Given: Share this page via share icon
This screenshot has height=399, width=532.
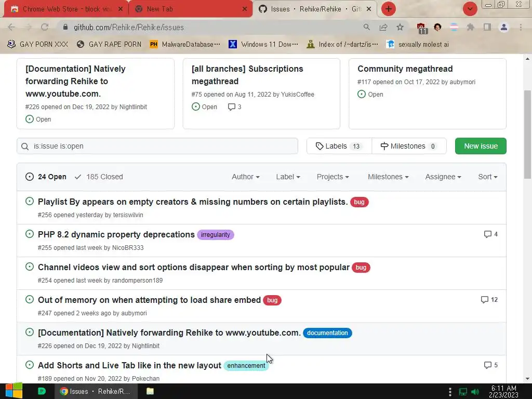Looking at the screenshot, I should pos(383,27).
